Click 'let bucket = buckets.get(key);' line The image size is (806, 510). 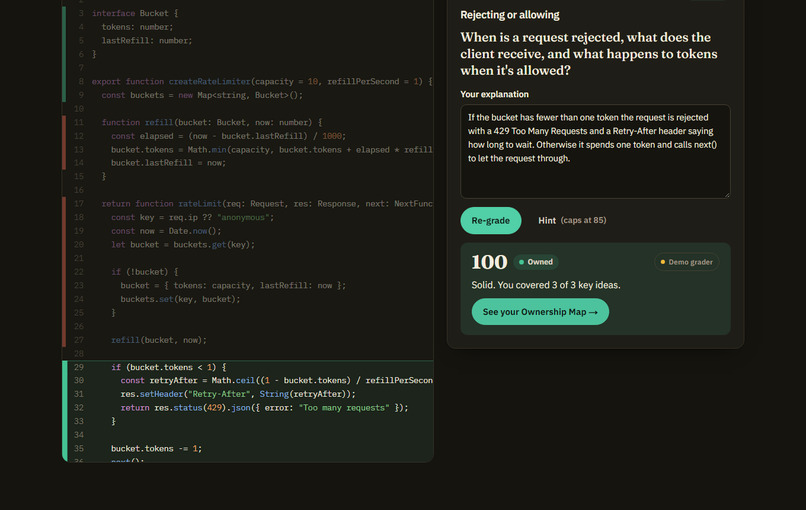coord(183,245)
